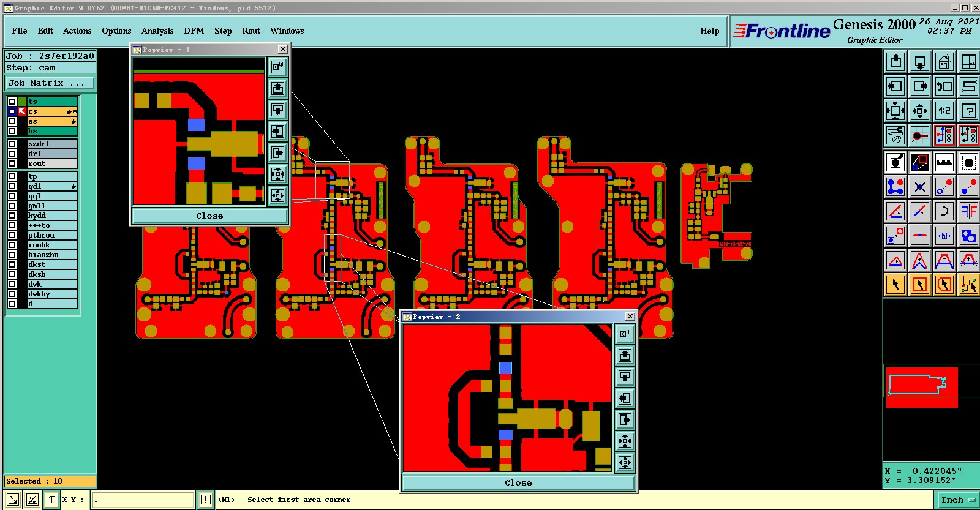Click Close in the Popview 2 window
The image size is (980, 510).
tap(518, 482)
